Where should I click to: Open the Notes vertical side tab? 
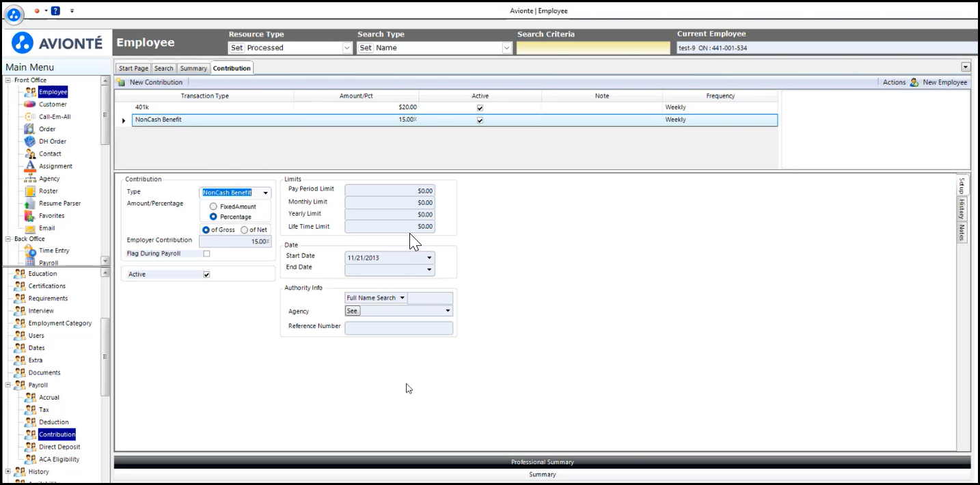tap(962, 232)
